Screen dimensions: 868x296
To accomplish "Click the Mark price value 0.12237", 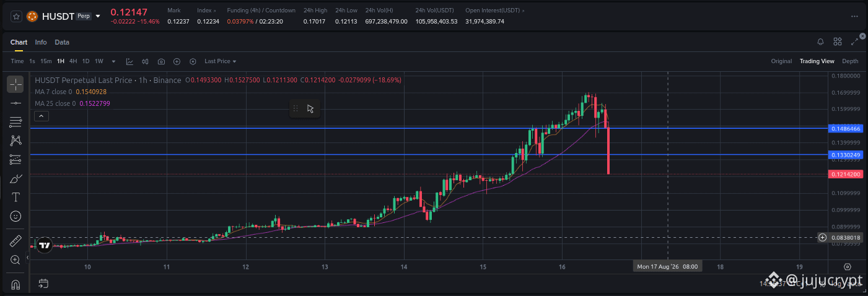I will click(179, 22).
